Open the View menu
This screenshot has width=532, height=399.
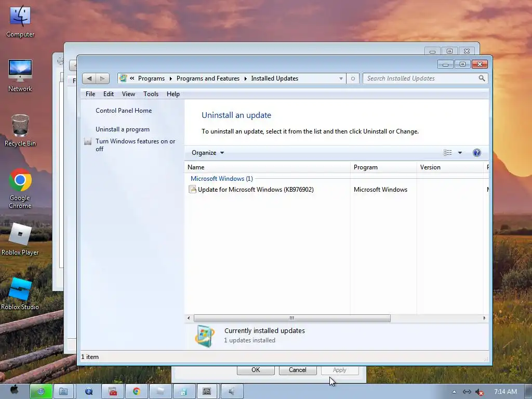pyautogui.click(x=129, y=94)
